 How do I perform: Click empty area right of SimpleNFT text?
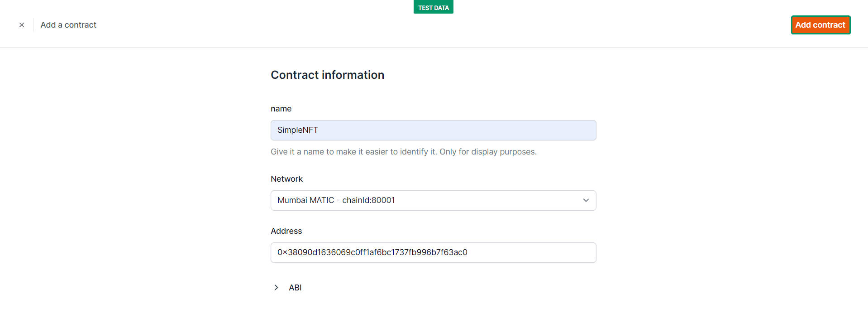(x=453, y=130)
